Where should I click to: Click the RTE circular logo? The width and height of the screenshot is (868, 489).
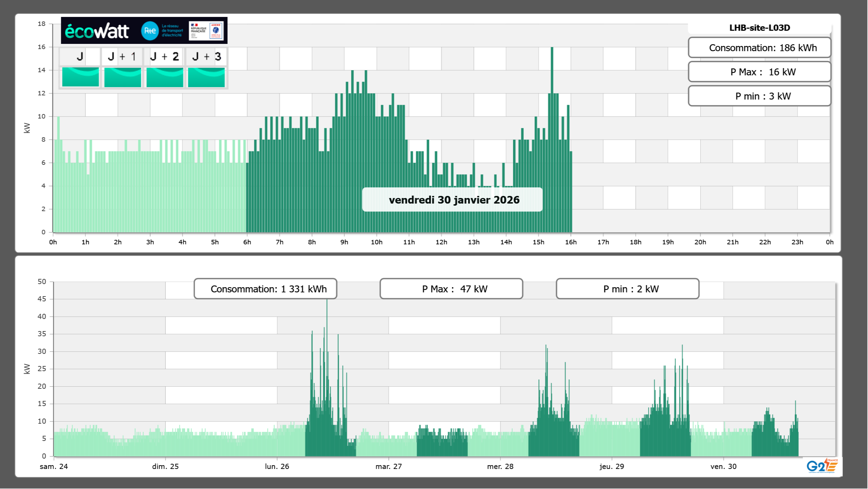150,31
